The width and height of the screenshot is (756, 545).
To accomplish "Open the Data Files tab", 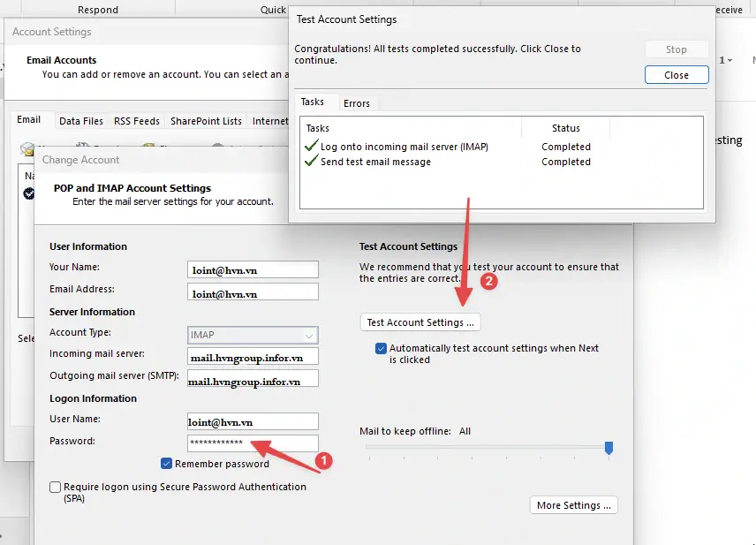I will click(x=81, y=121).
